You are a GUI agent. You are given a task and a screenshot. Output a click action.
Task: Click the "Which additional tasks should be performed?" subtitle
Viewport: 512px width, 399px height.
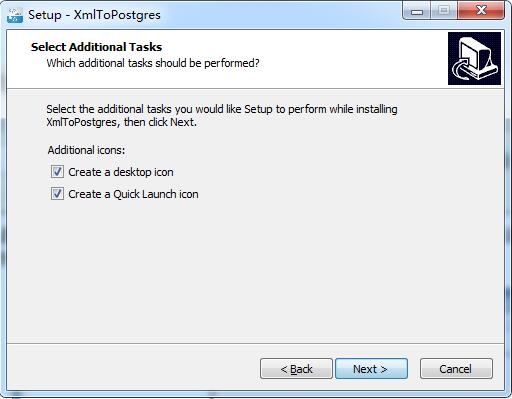pos(153,63)
